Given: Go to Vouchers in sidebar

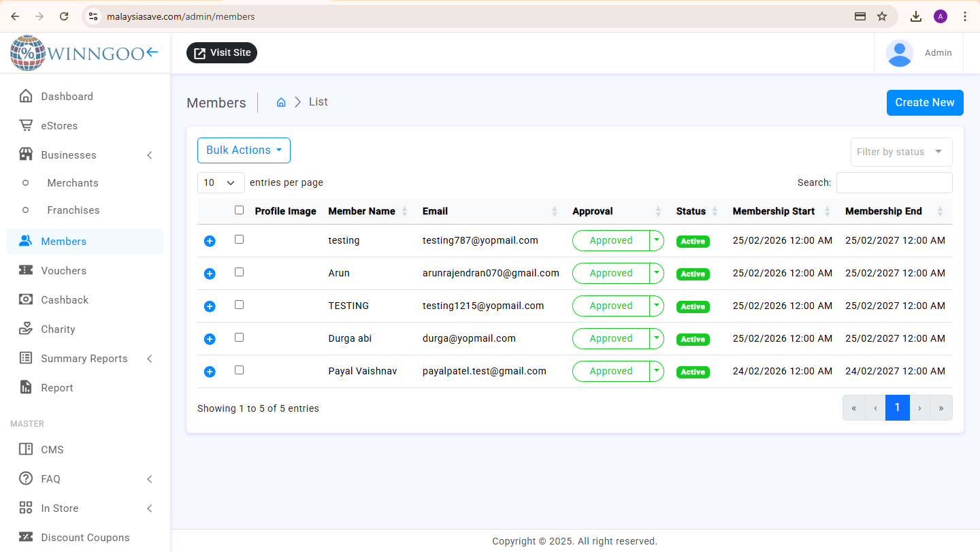Looking at the screenshot, I should [x=63, y=271].
